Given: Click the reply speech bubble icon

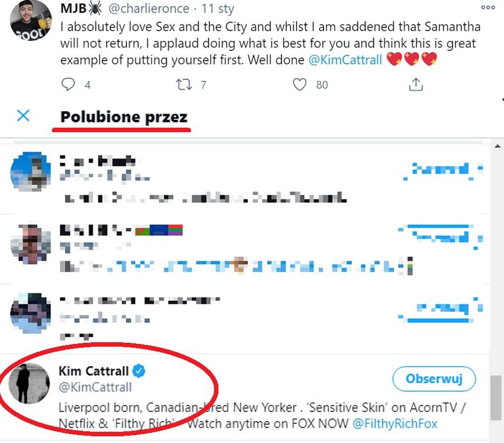Looking at the screenshot, I should coord(68,85).
